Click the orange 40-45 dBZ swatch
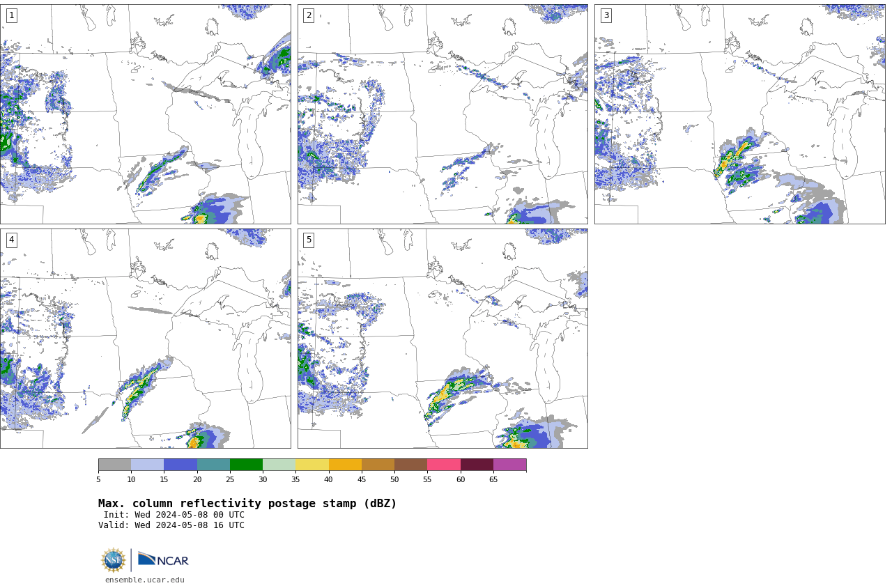 click(x=345, y=465)
